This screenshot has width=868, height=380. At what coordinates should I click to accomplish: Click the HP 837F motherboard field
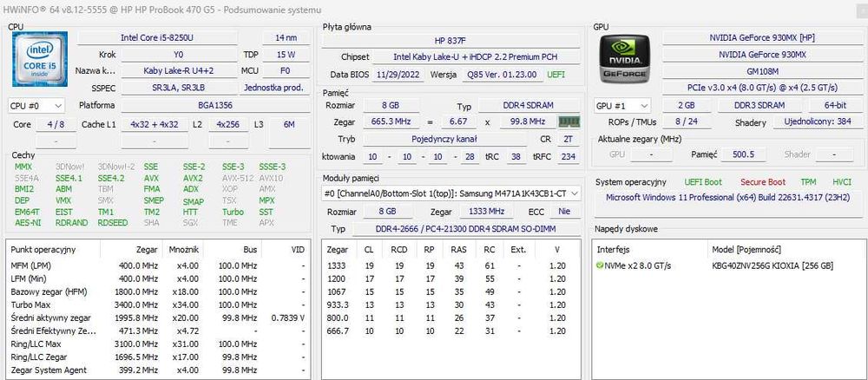pyautogui.click(x=450, y=41)
